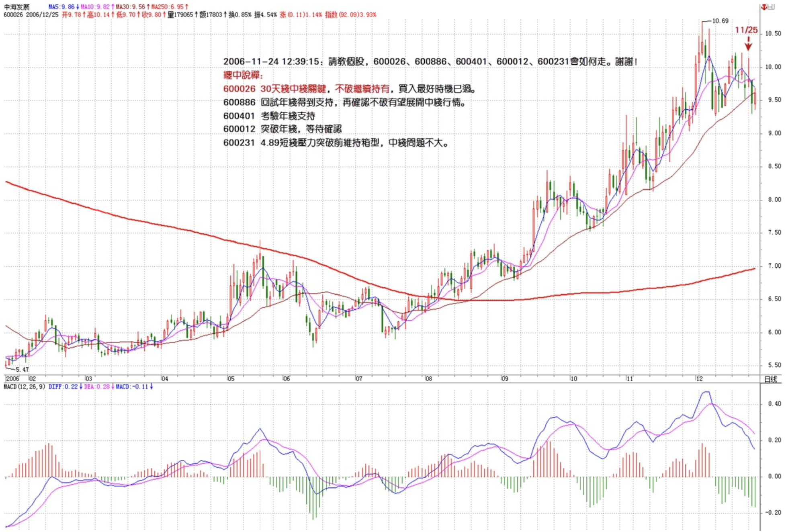Click the 5.47 low price marker
The image size is (786, 532).
[x=22, y=369]
